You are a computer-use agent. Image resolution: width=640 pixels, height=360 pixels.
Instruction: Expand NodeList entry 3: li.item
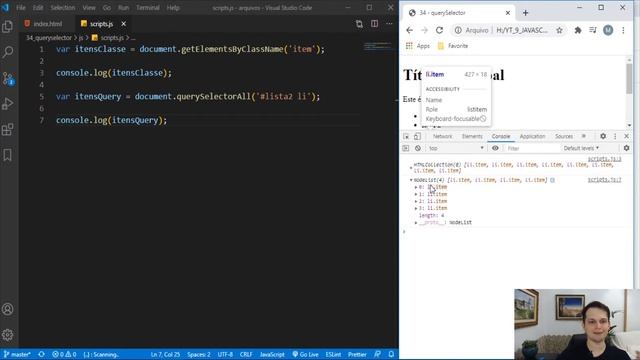click(416, 208)
